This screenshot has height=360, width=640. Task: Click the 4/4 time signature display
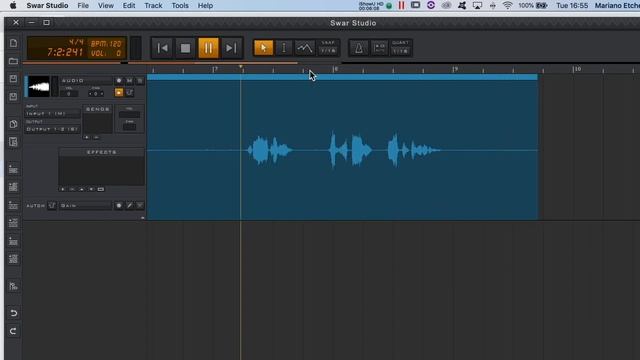tap(76, 42)
